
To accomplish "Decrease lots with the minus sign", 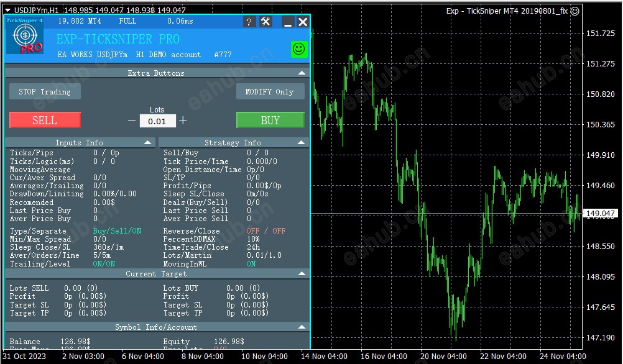I will tap(132, 121).
